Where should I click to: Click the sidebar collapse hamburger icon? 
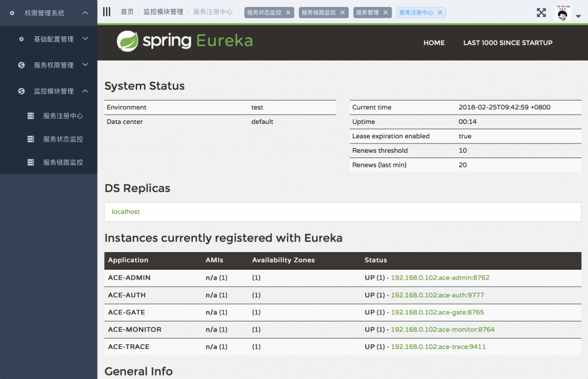(106, 11)
